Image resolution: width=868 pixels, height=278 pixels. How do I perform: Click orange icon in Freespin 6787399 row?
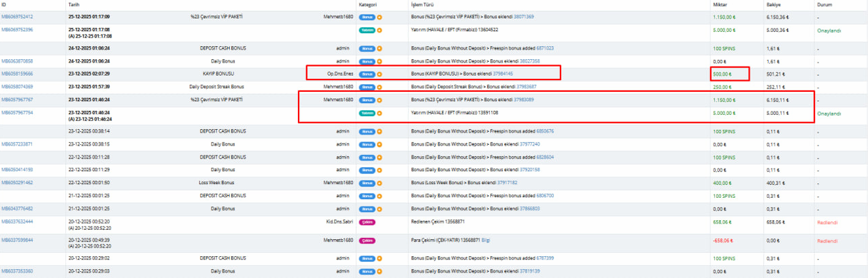(380, 258)
